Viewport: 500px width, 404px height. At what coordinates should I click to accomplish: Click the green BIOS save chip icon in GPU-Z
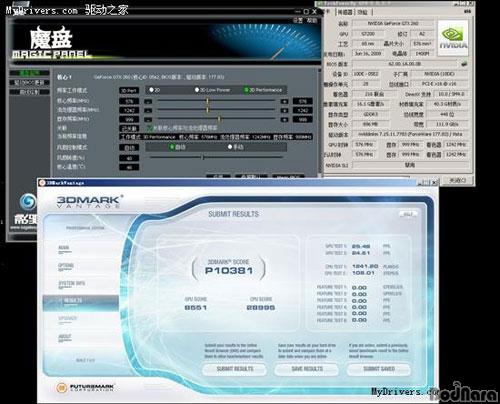coord(464,63)
